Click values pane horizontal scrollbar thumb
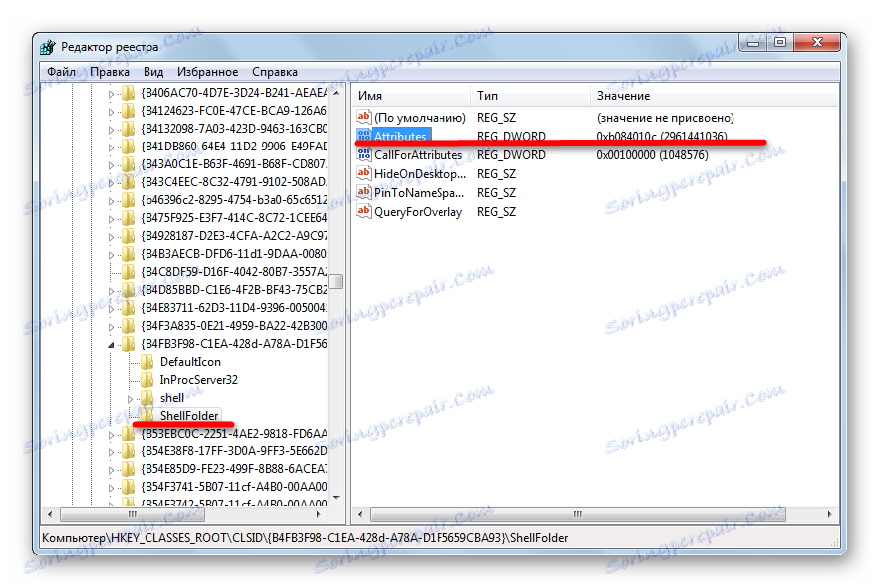This screenshot has height=588, width=880. tap(578, 514)
